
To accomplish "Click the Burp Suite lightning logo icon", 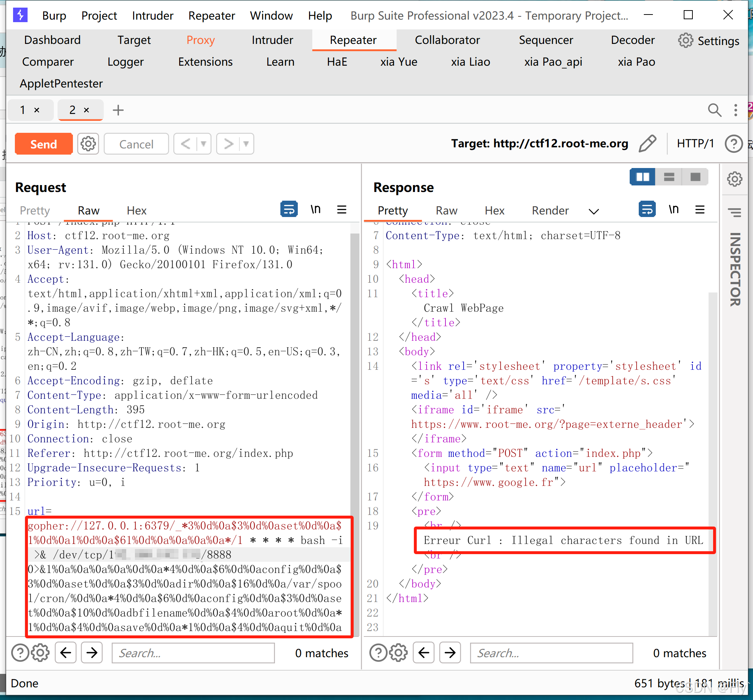I will [x=20, y=15].
